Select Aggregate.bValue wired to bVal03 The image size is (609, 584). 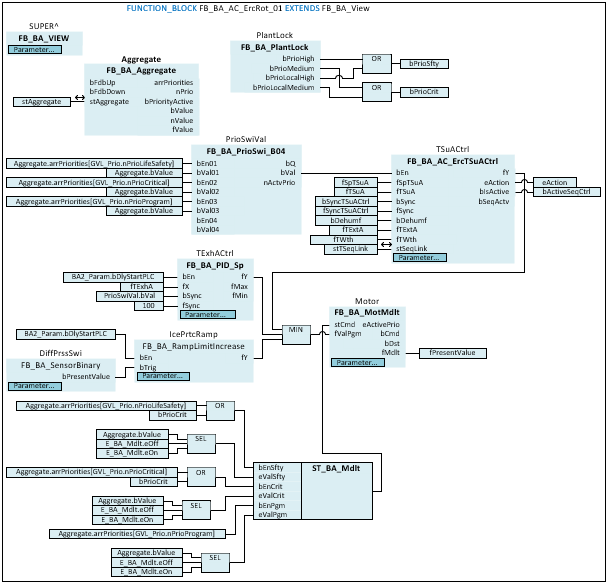coord(144,211)
